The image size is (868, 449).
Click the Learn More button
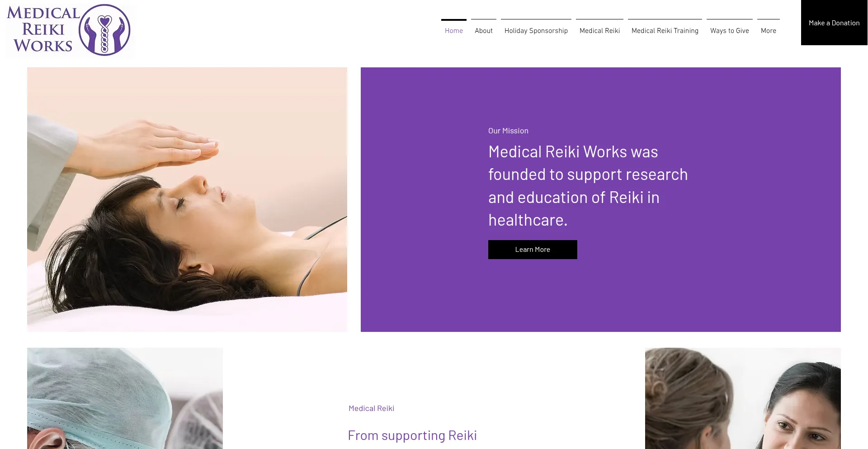[x=533, y=250]
